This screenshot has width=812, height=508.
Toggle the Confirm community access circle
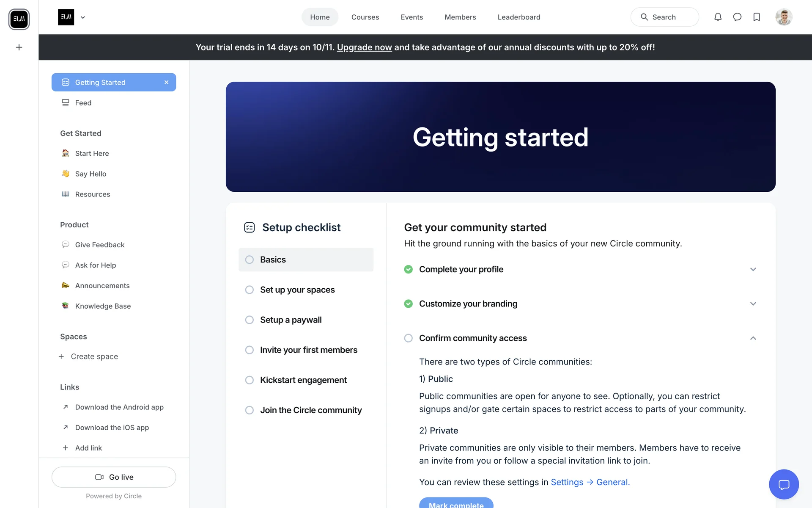click(x=408, y=338)
